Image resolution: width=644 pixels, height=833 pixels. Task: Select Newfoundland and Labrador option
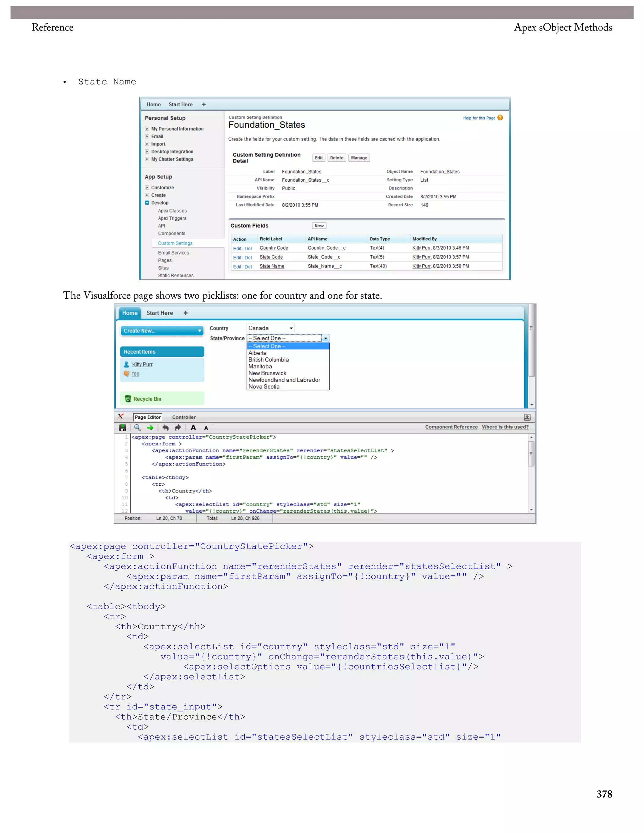click(x=288, y=380)
